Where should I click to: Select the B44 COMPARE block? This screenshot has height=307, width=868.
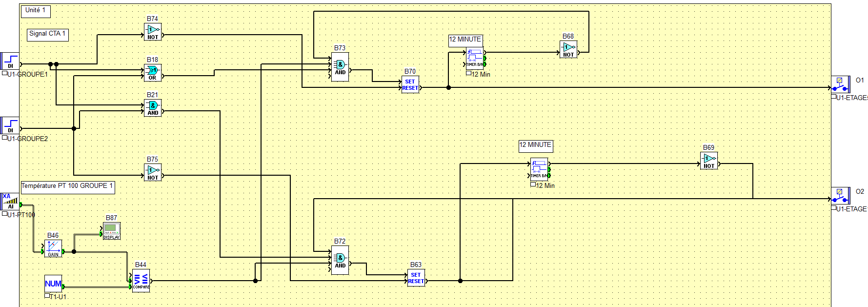coord(141,281)
